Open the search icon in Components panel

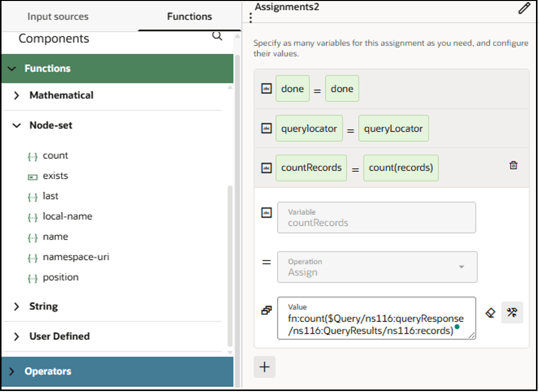tap(217, 36)
